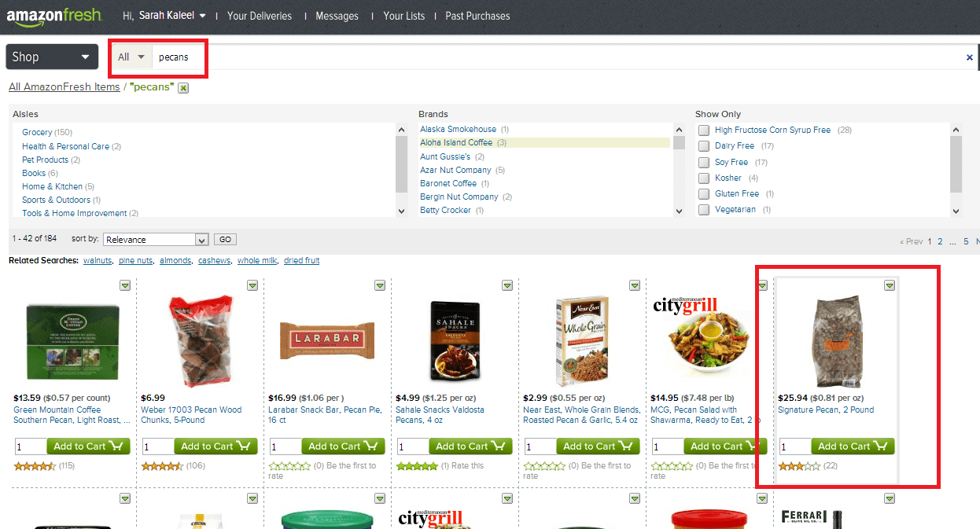Search related term dried fruit
This screenshot has width=980, height=529.
(x=302, y=261)
